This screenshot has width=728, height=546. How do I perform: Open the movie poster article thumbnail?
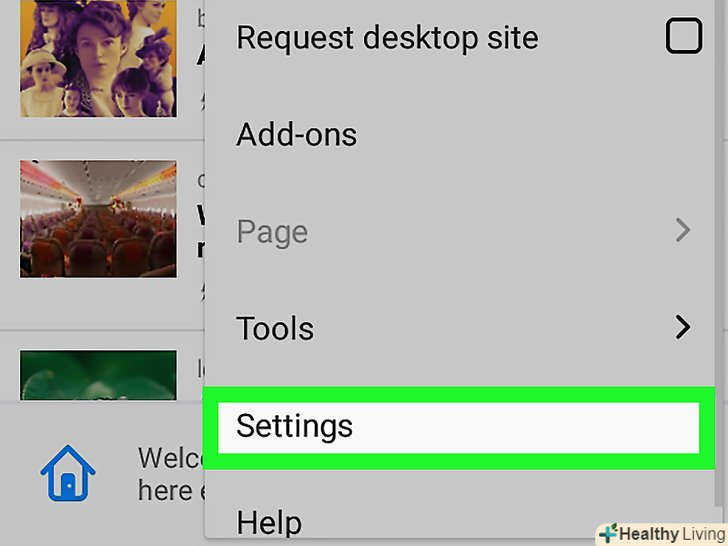pos(98,58)
